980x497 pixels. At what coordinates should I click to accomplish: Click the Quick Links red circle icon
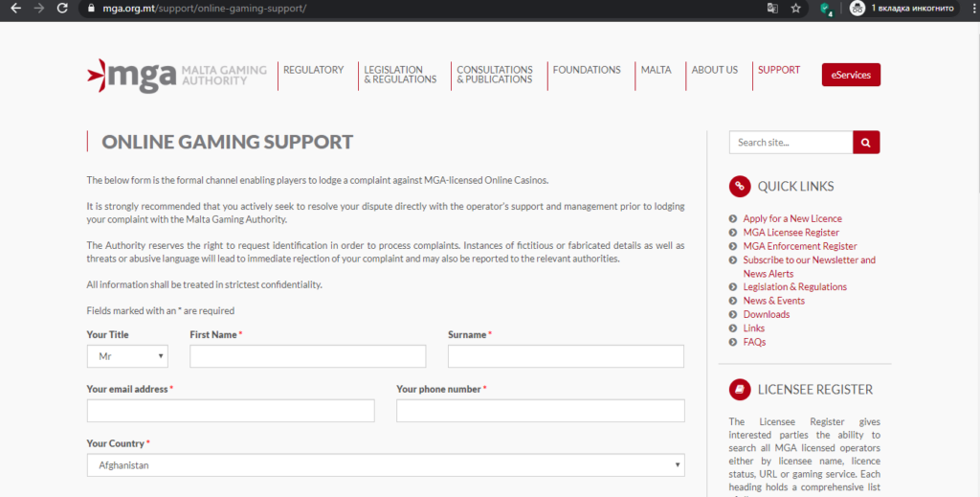point(739,187)
